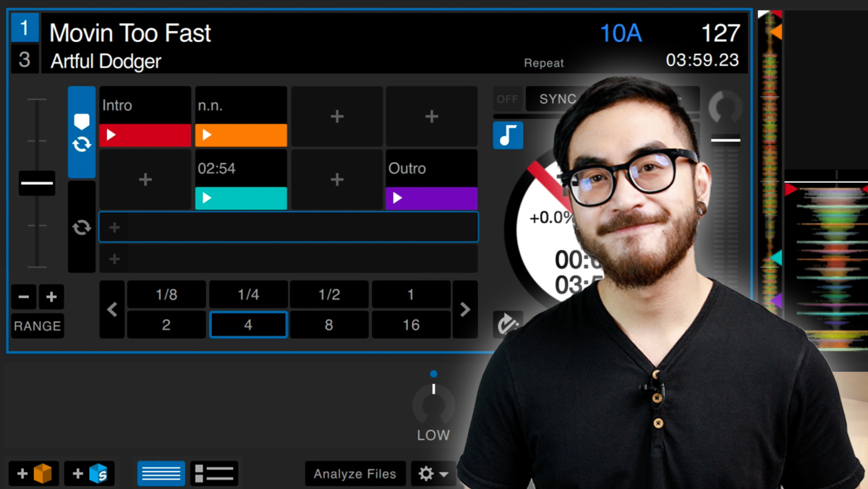Screen dimensions: 868x489
Task: Open the saved loops panel
Action: click(x=82, y=226)
